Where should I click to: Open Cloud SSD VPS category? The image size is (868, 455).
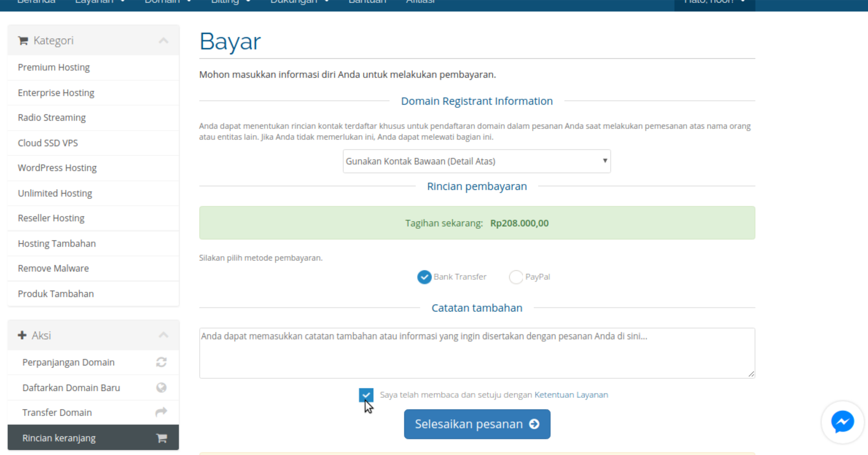pyautogui.click(x=93, y=143)
